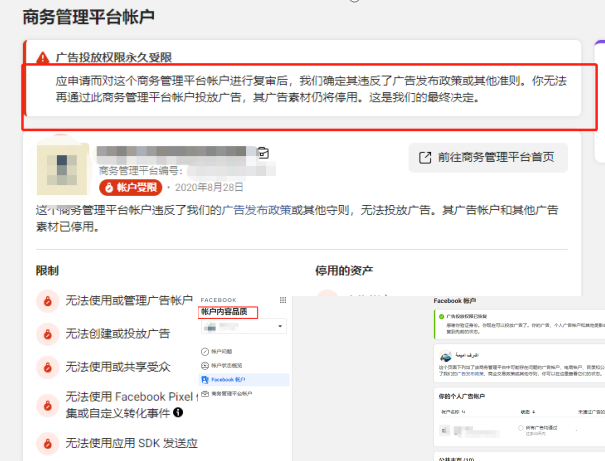Open the nine-dot grid menu next to FACEBOOK
This screenshot has width=605, height=461.
[x=282, y=300]
